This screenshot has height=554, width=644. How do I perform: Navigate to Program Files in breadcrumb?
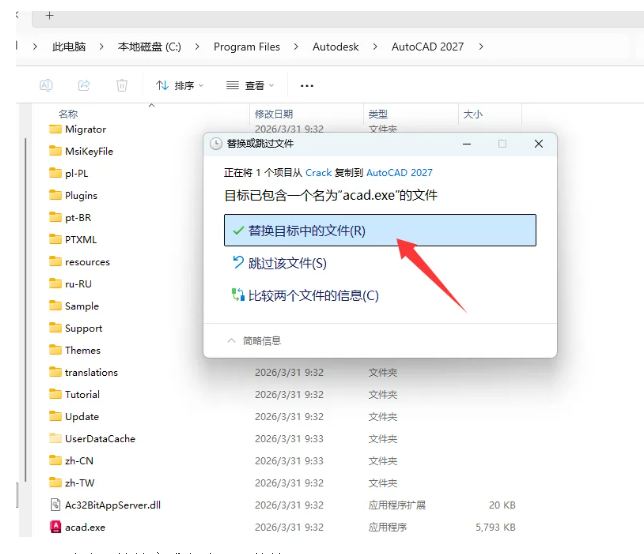(x=246, y=47)
